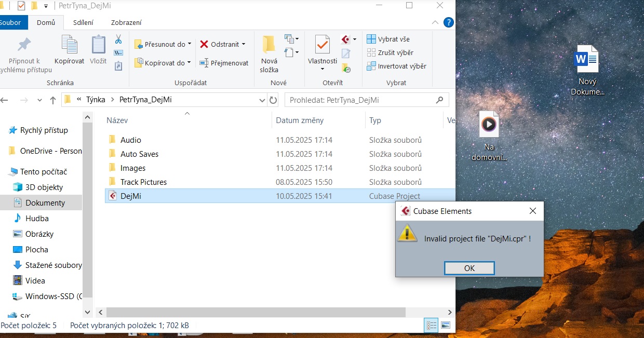Screen dimensions: 644x338
Task: Click the Přejmenovat button
Action: [224, 63]
